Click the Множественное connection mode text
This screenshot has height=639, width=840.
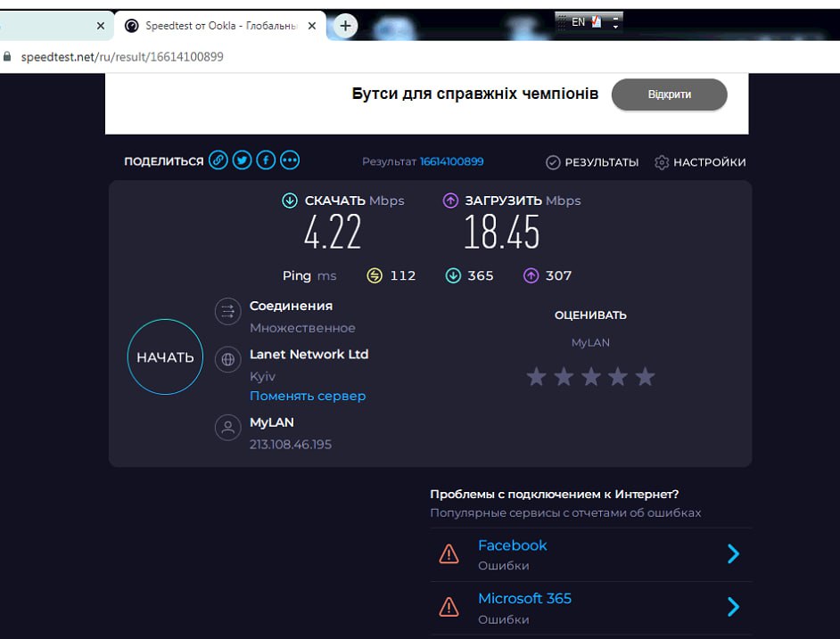point(302,328)
